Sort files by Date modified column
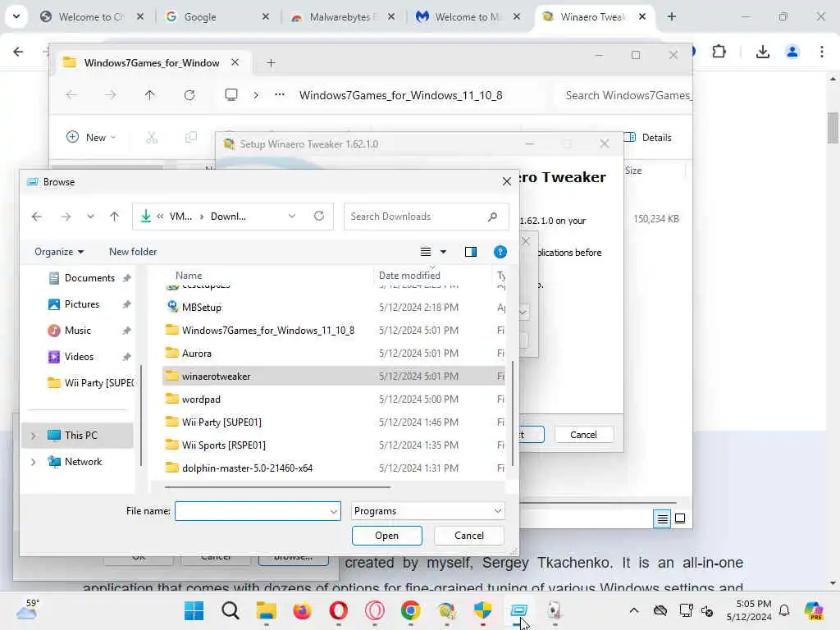Viewport: 840px width, 630px height. tap(410, 276)
